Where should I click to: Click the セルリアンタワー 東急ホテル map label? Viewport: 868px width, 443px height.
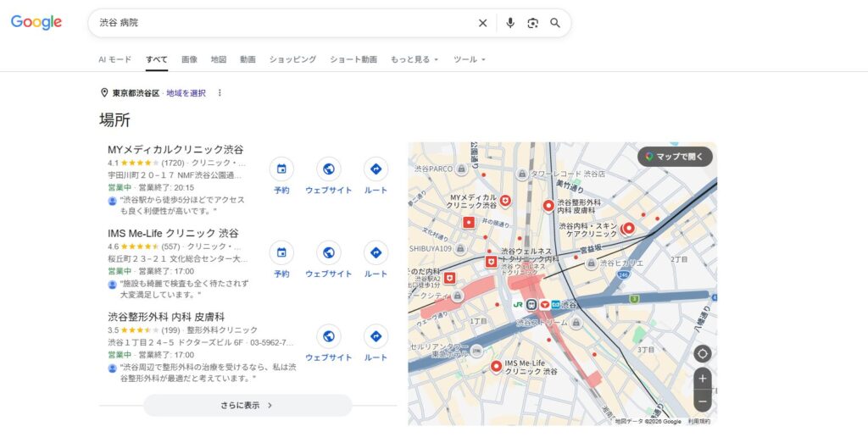(440, 351)
